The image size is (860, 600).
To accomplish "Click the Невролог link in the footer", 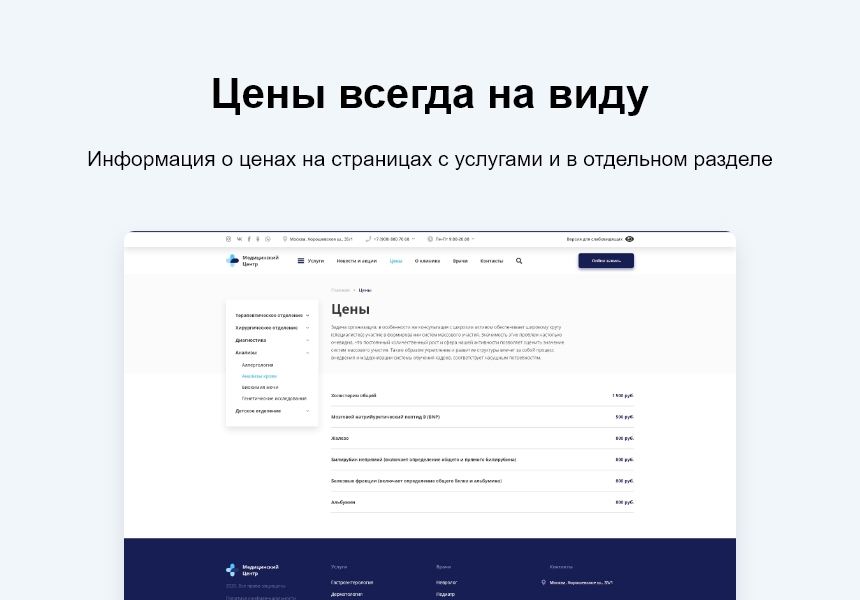I will click(x=447, y=581).
